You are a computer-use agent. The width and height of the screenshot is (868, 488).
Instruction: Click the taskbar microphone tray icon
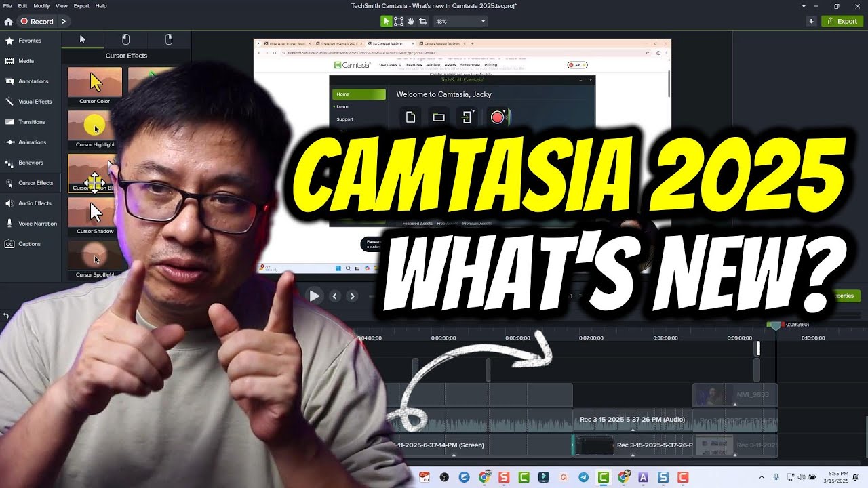(776, 477)
